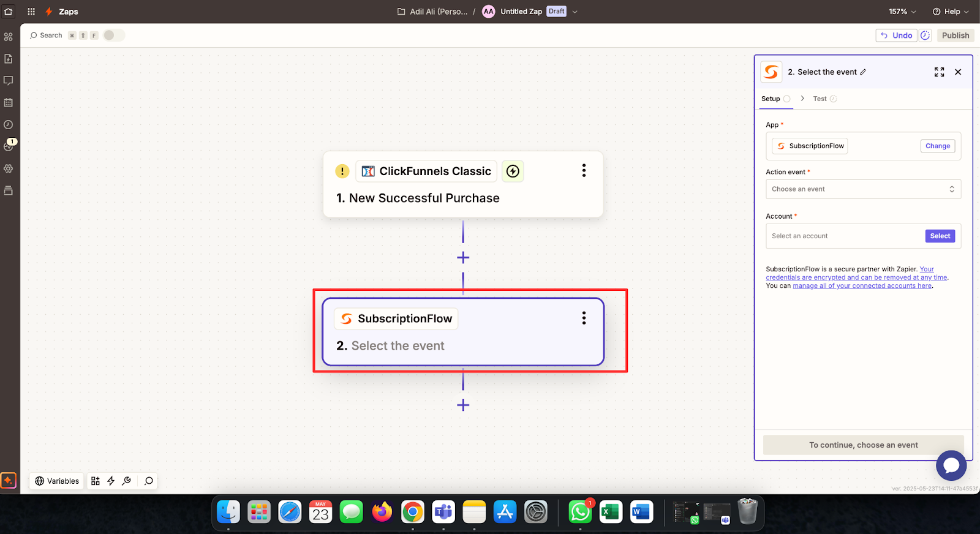The image size is (980, 534).
Task: Open the Variables button
Action: (57, 481)
